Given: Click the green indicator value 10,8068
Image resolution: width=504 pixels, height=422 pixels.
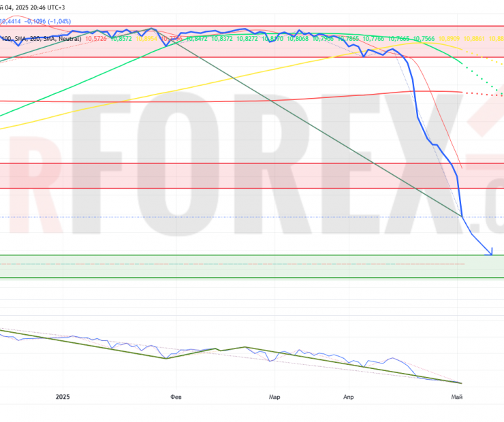Looking at the screenshot, I should coord(298,39).
